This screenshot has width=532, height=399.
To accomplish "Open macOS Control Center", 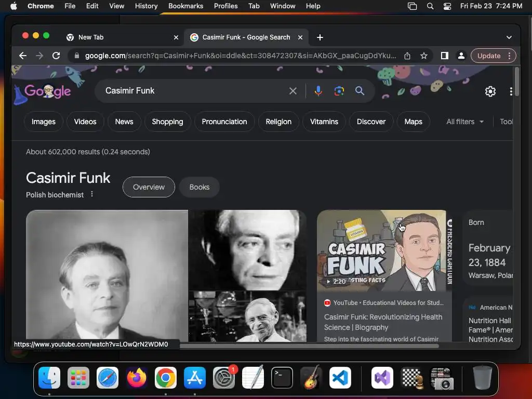I will [447, 6].
